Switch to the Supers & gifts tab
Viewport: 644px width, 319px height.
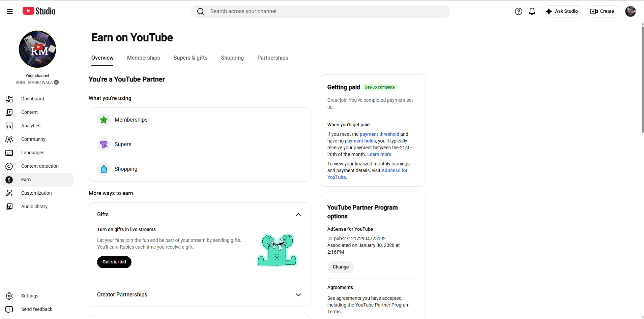(191, 58)
